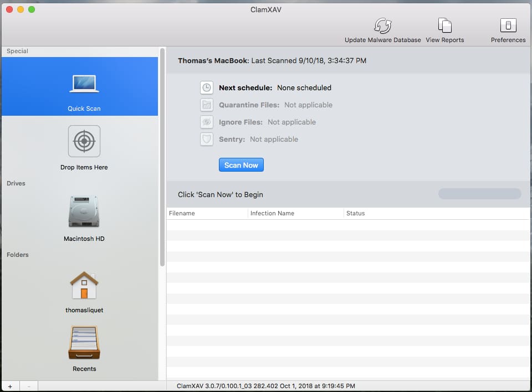The width and height of the screenshot is (532, 392).
Task: Click the Update Malware Database icon
Action: (383, 26)
